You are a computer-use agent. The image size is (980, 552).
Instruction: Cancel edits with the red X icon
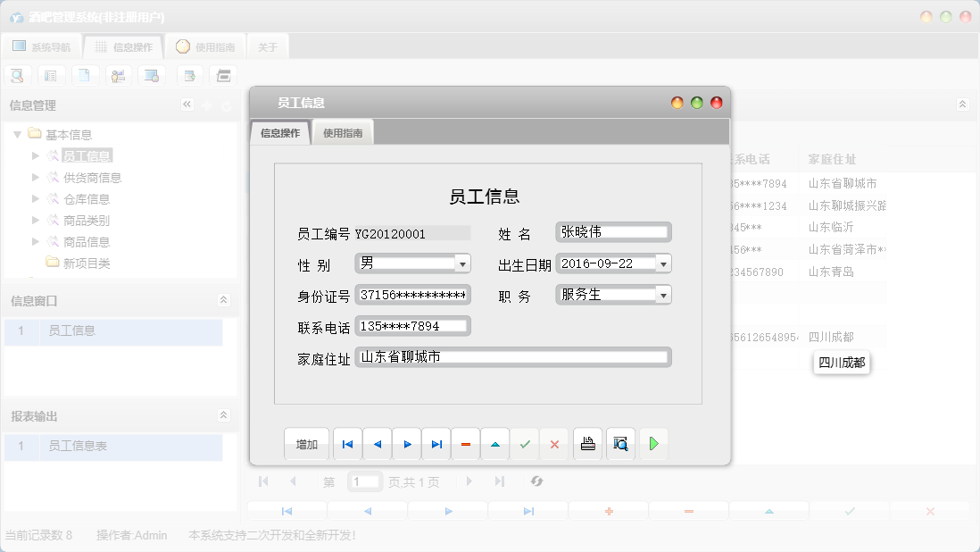coord(554,443)
